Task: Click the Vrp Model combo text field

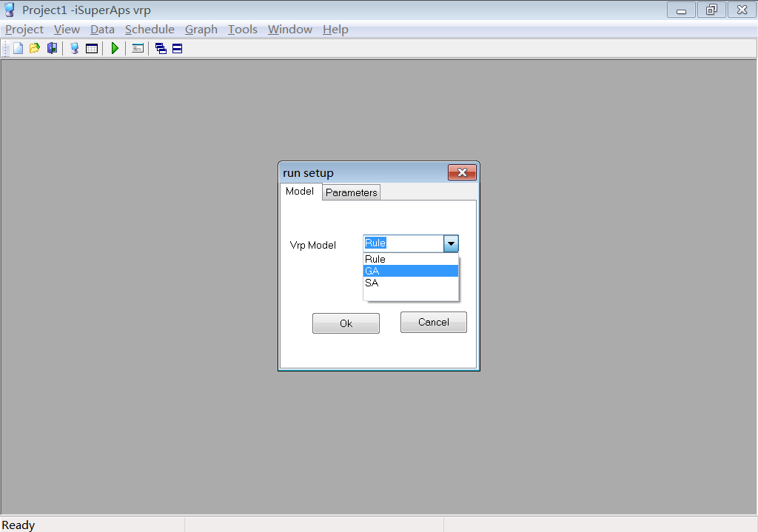Action: coord(403,243)
